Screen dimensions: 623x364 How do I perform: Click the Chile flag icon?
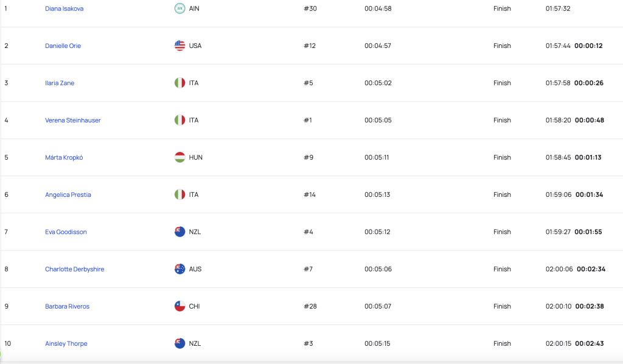[179, 306]
